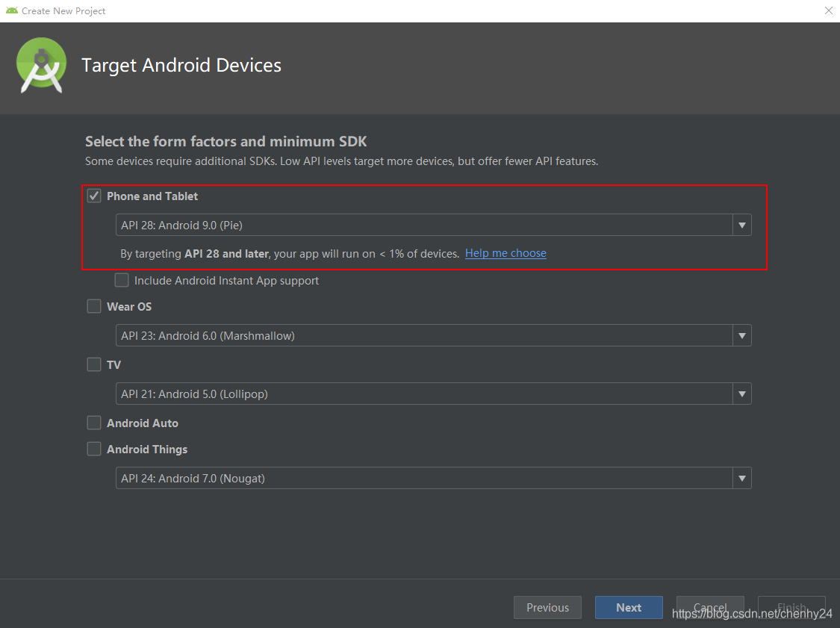Follow the Help me choose link
840x628 pixels.
(505, 253)
